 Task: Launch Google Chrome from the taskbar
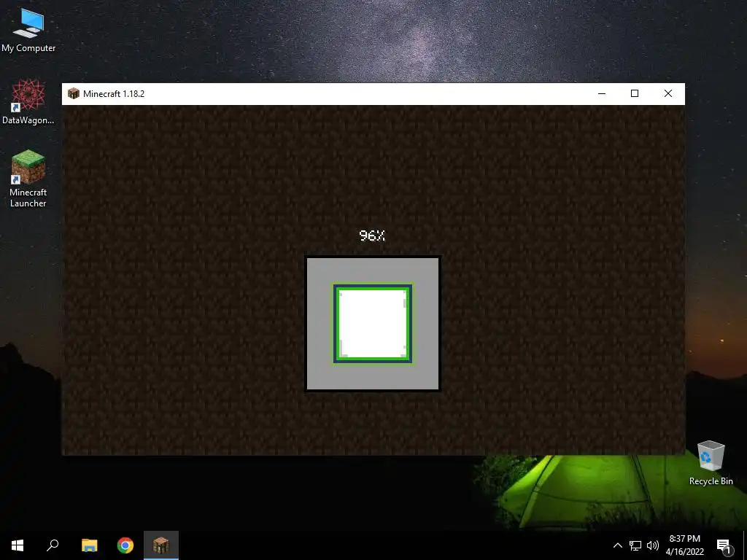125,545
